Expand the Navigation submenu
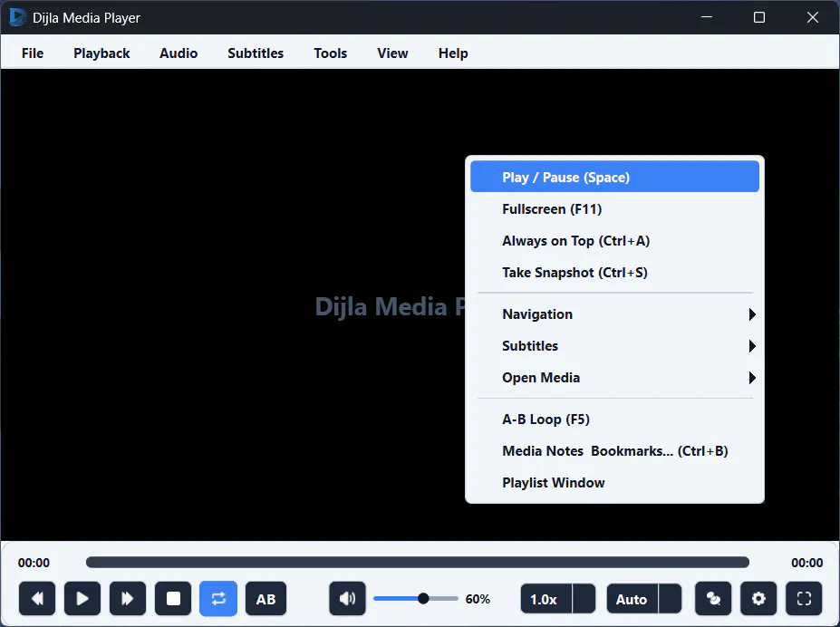This screenshot has width=840, height=627. pos(614,313)
